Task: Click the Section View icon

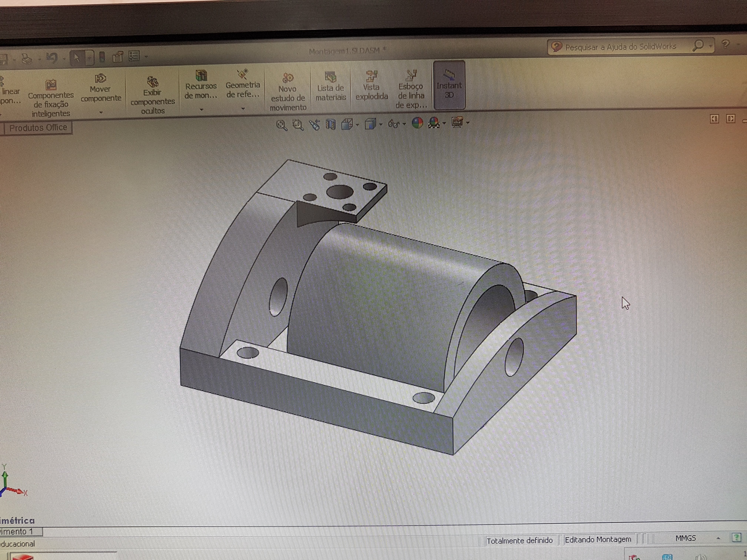Action: (x=331, y=125)
